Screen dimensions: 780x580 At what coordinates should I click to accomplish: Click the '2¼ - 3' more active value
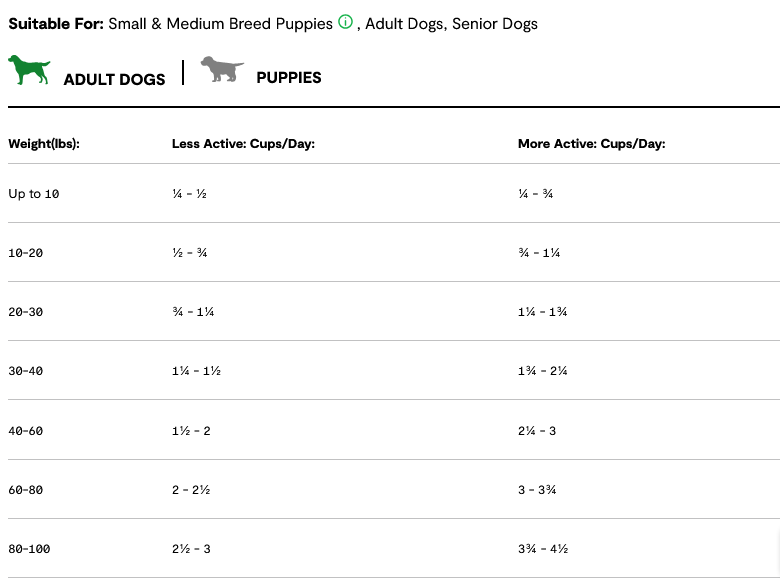pos(537,431)
